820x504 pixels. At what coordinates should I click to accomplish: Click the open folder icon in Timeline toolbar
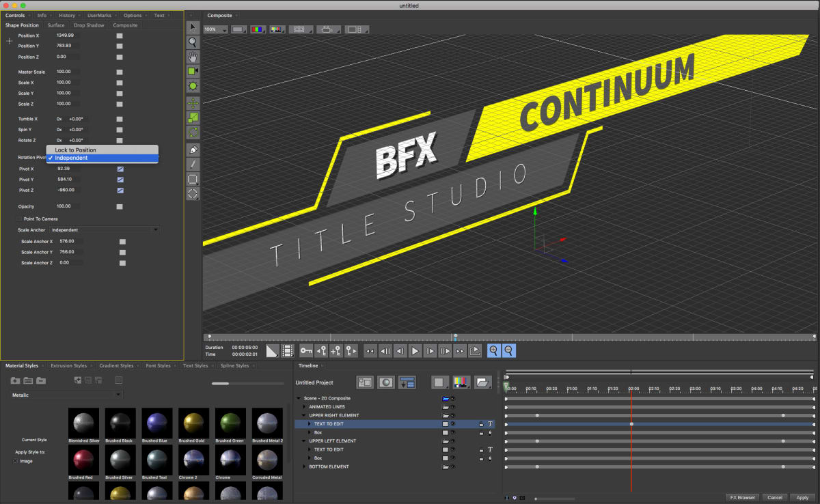(x=483, y=382)
